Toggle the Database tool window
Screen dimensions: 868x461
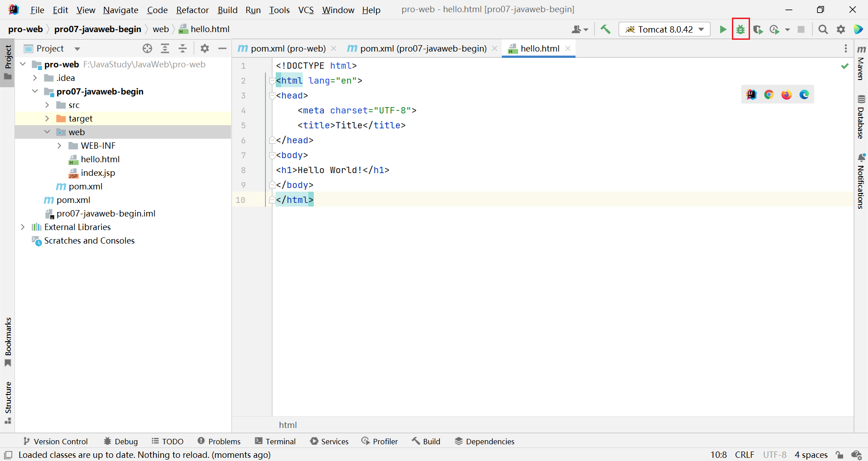(x=861, y=117)
